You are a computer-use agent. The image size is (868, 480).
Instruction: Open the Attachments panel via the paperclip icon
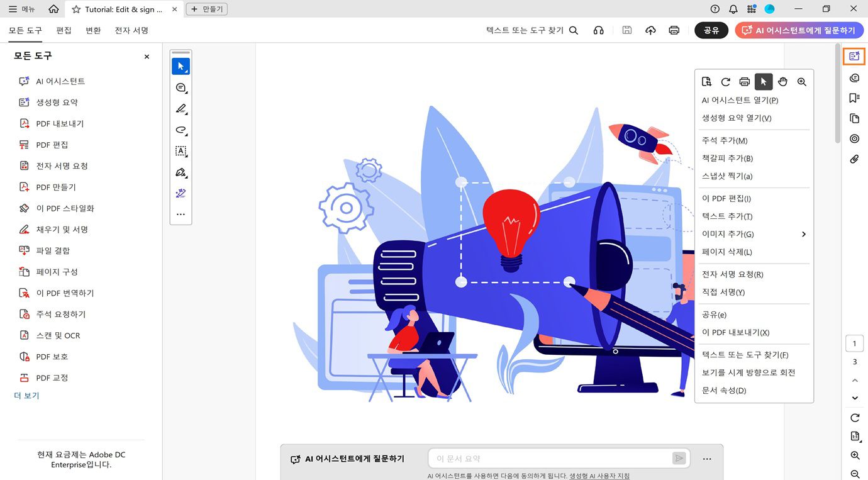(854, 159)
